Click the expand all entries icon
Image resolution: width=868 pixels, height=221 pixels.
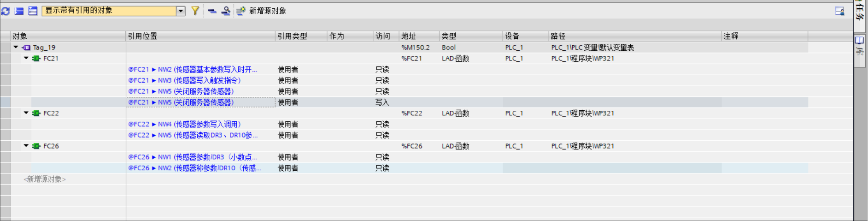[33, 11]
